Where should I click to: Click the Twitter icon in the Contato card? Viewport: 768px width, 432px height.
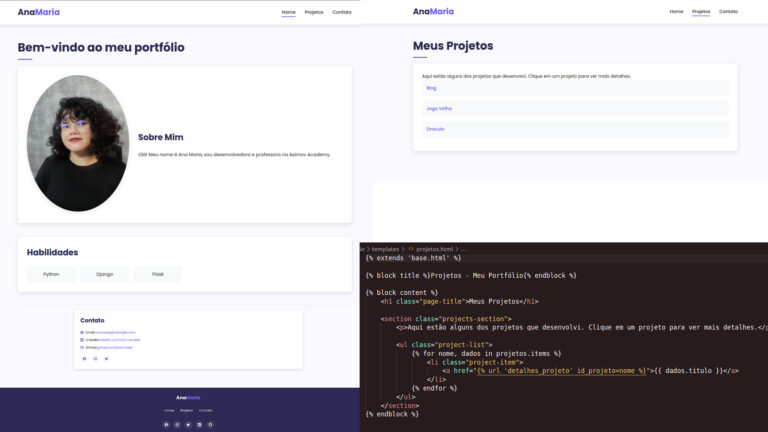tap(106, 358)
